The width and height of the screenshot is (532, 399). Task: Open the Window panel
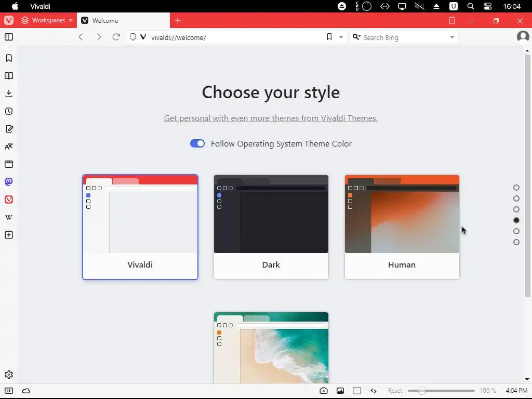click(x=9, y=164)
